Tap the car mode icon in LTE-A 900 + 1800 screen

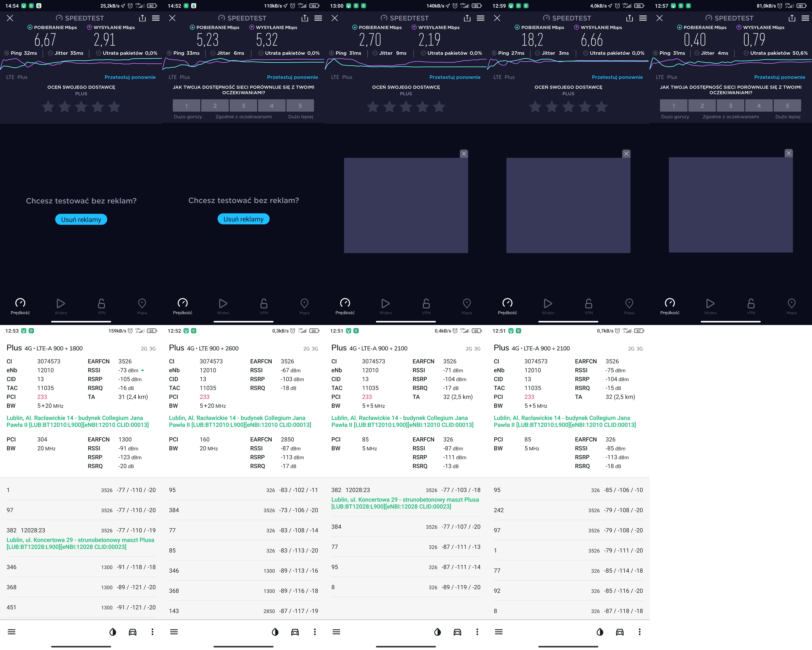[133, 632]
